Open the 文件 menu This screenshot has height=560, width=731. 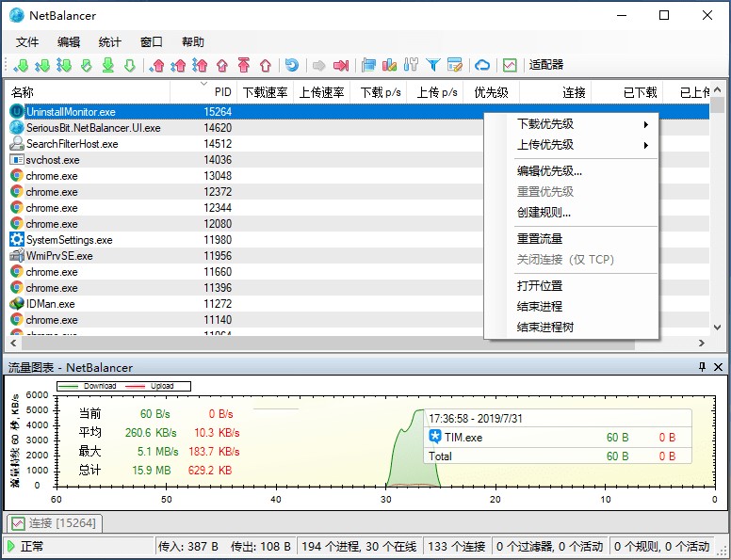click(27, 42)
